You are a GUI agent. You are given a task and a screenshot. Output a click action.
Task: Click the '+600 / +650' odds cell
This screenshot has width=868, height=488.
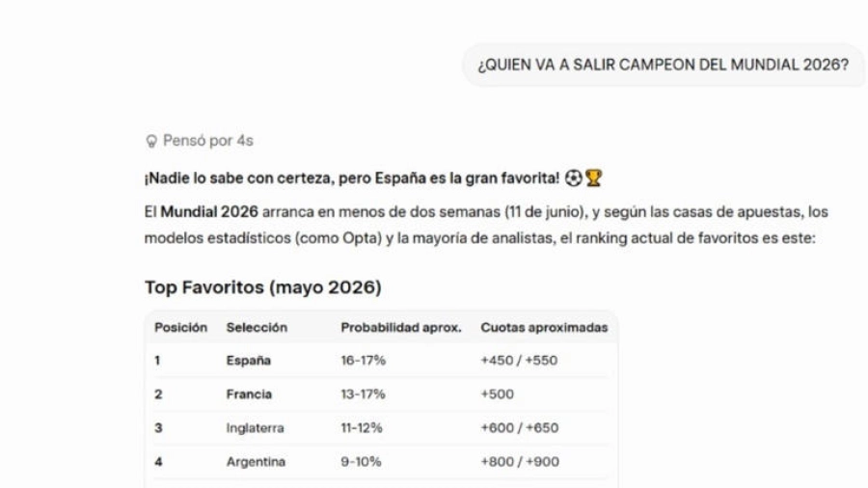(x=519, y=428)
